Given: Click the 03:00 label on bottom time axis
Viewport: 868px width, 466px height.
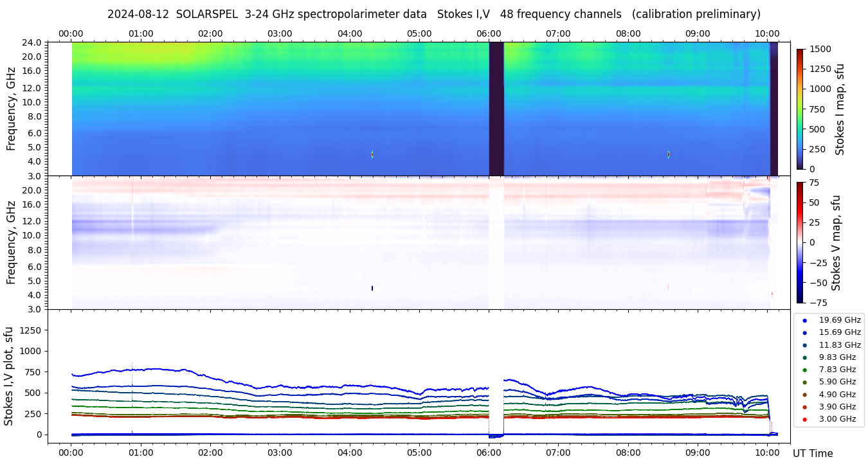Looking at the screenshot, I should point(280,453).
